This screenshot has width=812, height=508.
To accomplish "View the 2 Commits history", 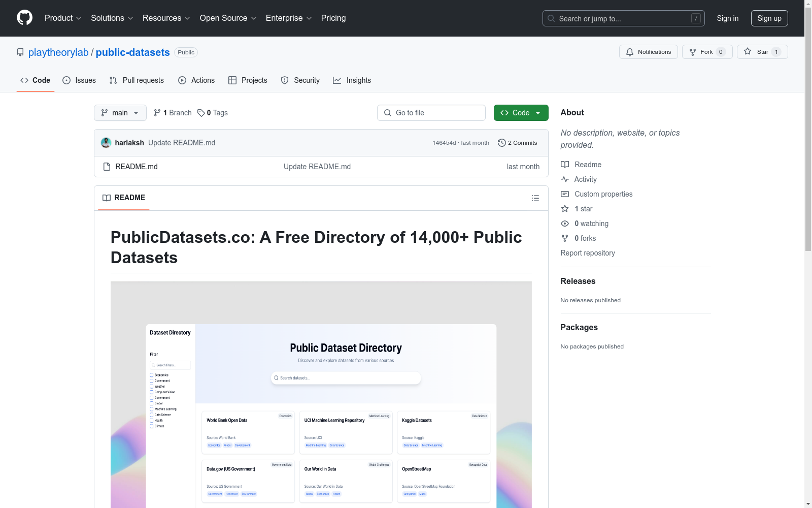I will click(518, 143).
